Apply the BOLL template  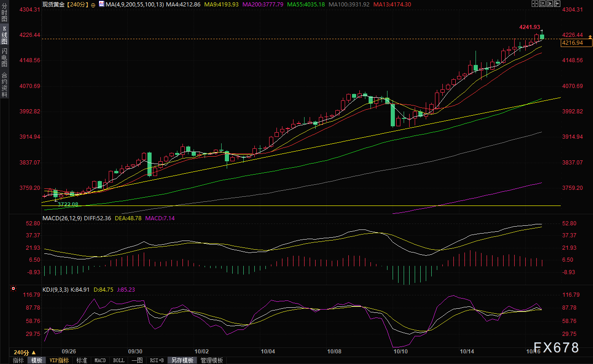(x=118, y=360)
